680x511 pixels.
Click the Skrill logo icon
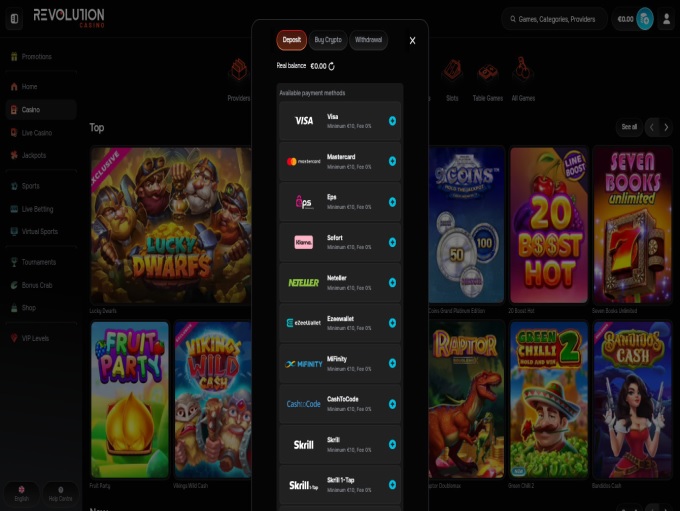(303, 444)
